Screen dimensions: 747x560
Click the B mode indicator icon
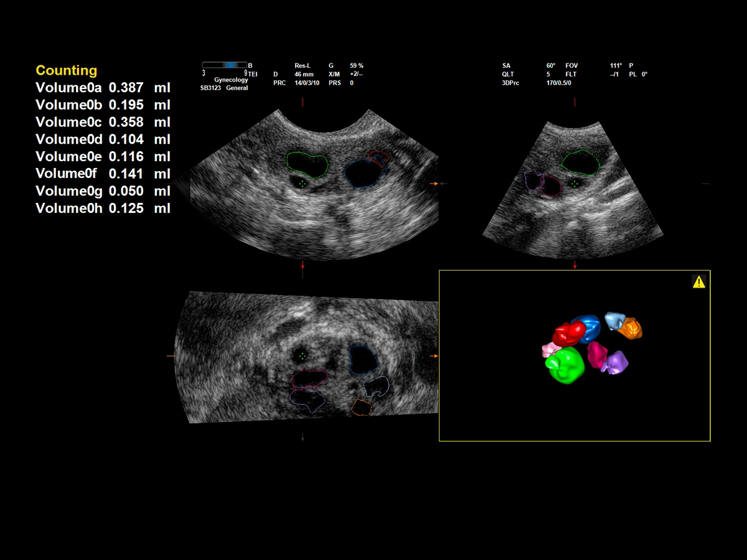pos(250,65)
